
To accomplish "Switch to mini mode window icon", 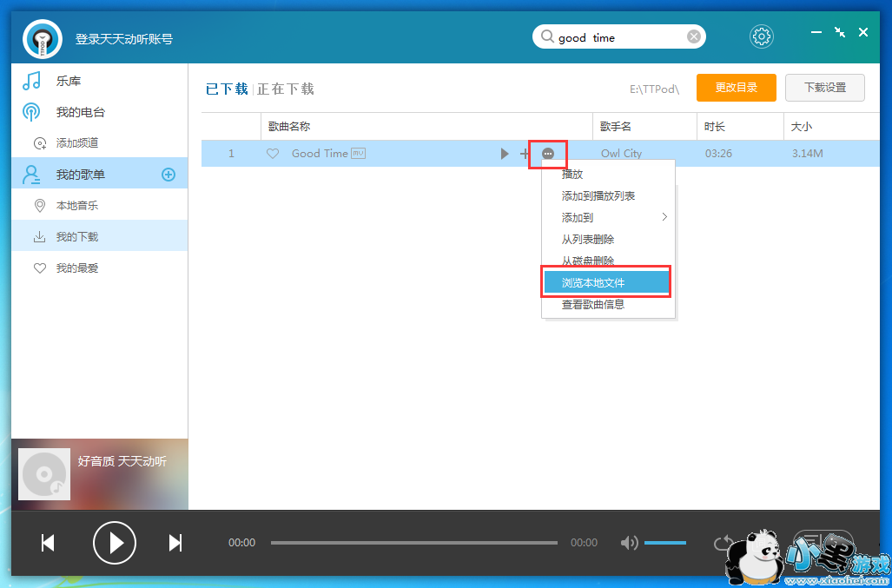I will click(x=840, y=32).
